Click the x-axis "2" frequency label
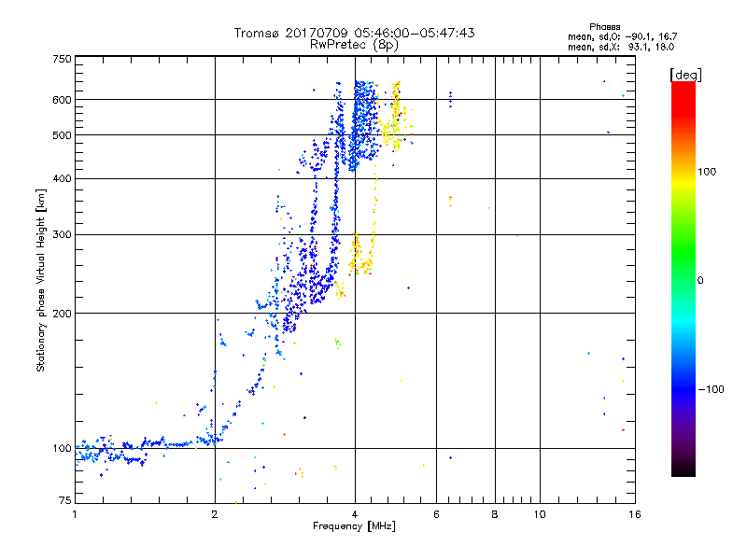The image size is (747, 560). (215, 514)
